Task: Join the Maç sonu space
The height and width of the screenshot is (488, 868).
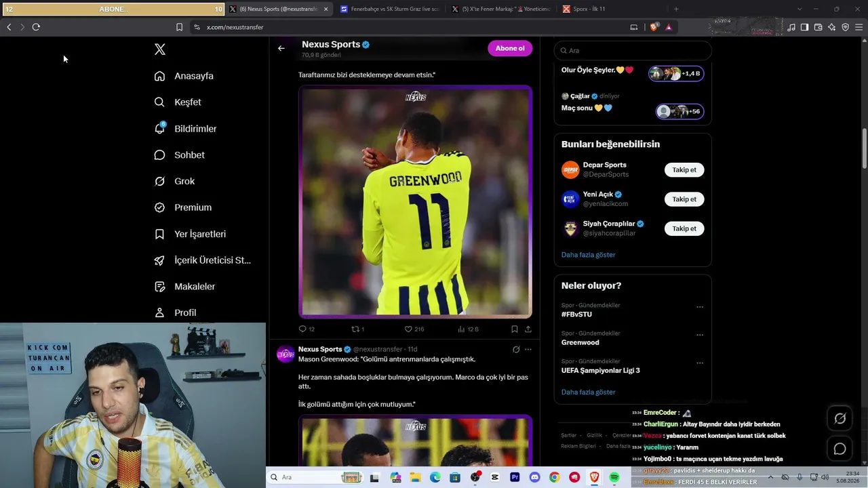Action: pyautogui.click(x=679, y=111)
